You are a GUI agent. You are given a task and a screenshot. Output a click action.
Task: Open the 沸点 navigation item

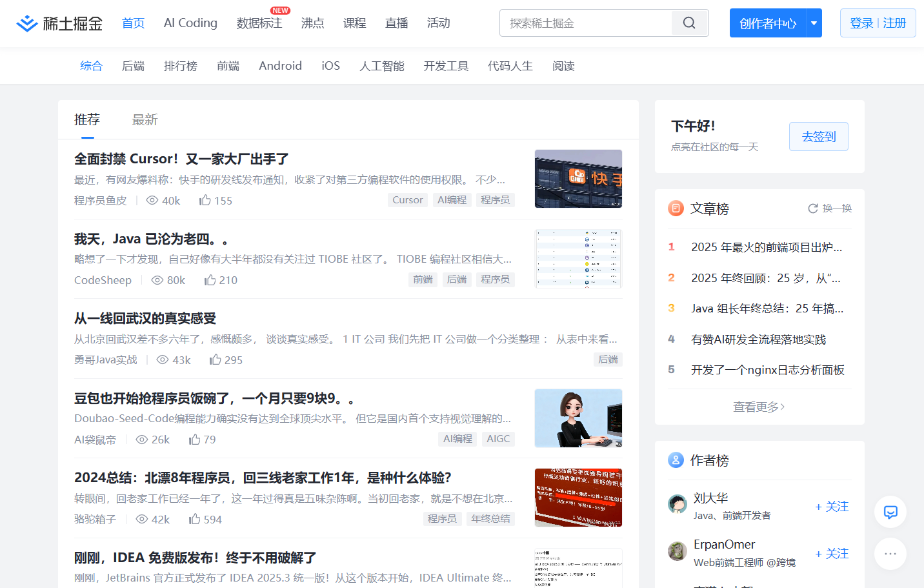click(312, 23)
